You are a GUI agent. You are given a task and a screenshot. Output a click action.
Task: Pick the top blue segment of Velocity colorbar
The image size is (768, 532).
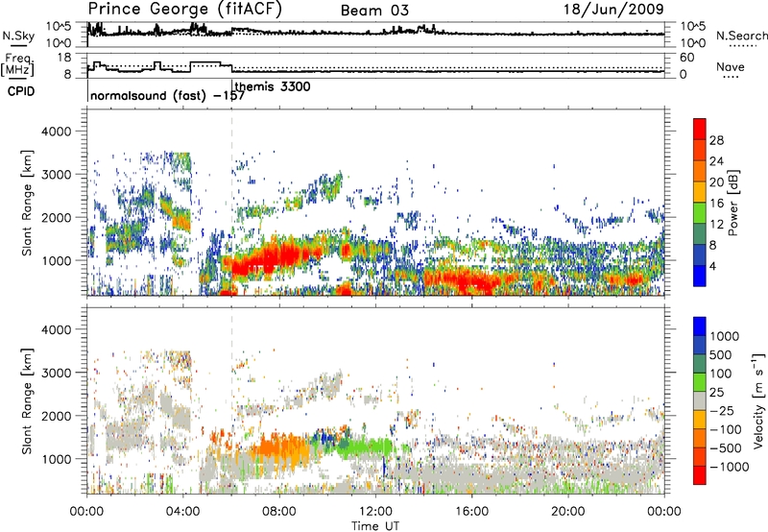click(700, 326)
